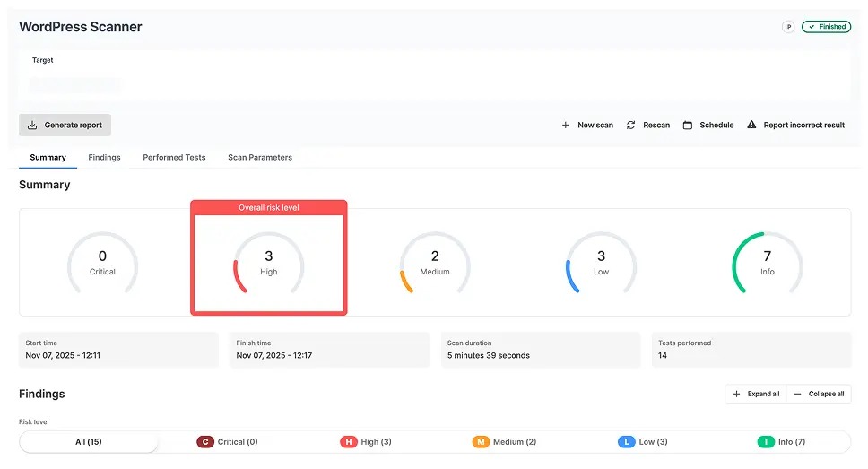Screen dimensions: 868x469
Task: Click the Risk level label
Action: point(34,422)
